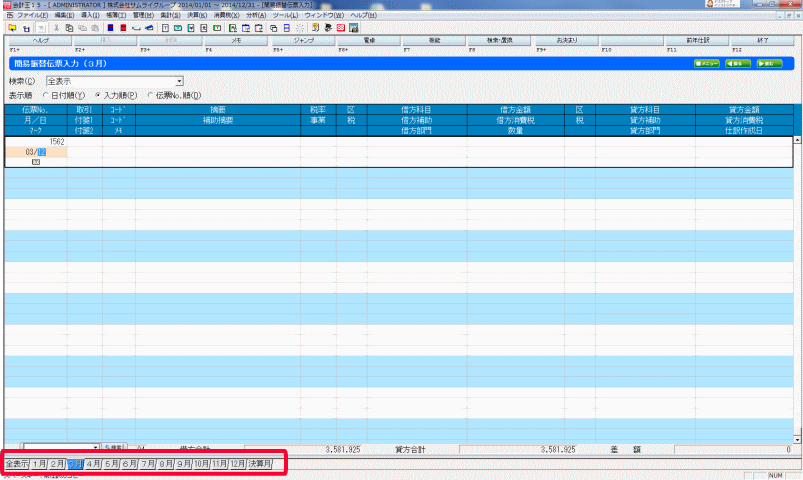Select the 日付順 radio button
This screenshot has height=480, width=803.
42,95
